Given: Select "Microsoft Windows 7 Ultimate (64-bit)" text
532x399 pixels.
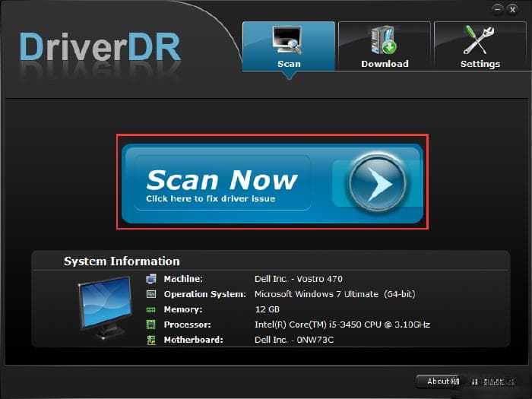Looking at the screenshot, I should tap(335, 294).
